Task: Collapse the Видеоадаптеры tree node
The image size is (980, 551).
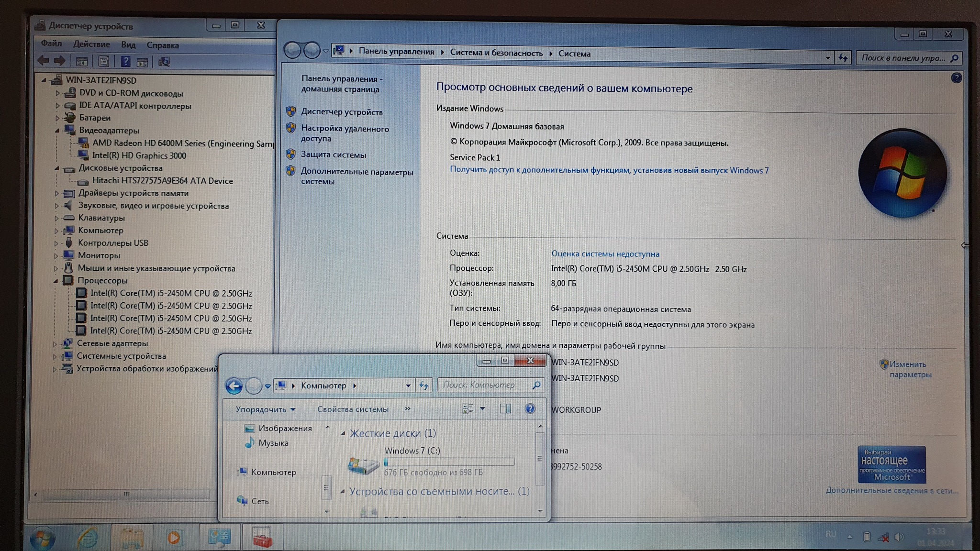Action: tap(57, 130)
